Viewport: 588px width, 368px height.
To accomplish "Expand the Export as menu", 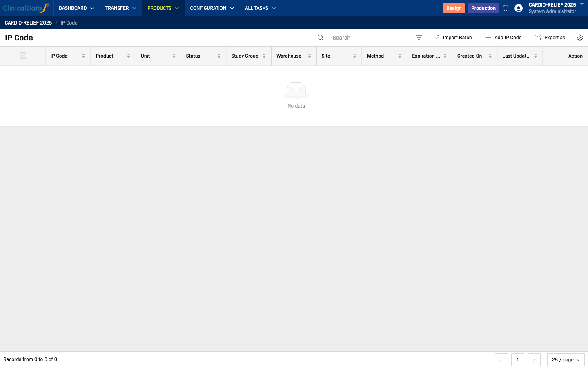I will point(550,38).
